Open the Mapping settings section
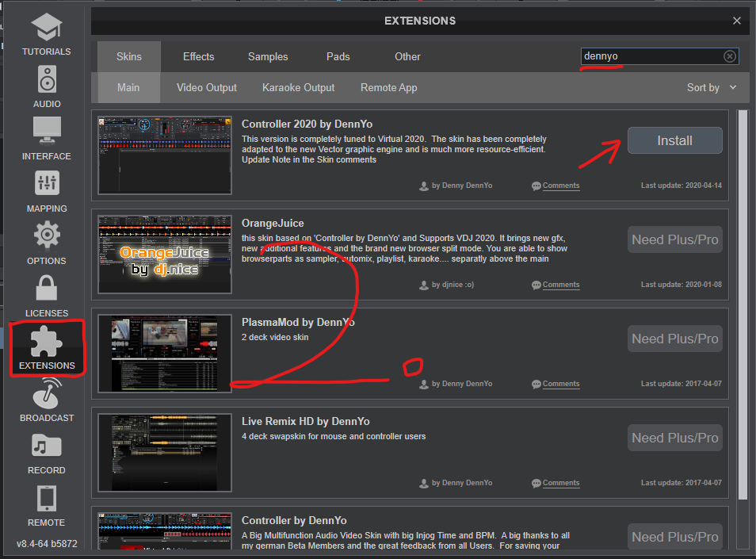 [46, 191]
